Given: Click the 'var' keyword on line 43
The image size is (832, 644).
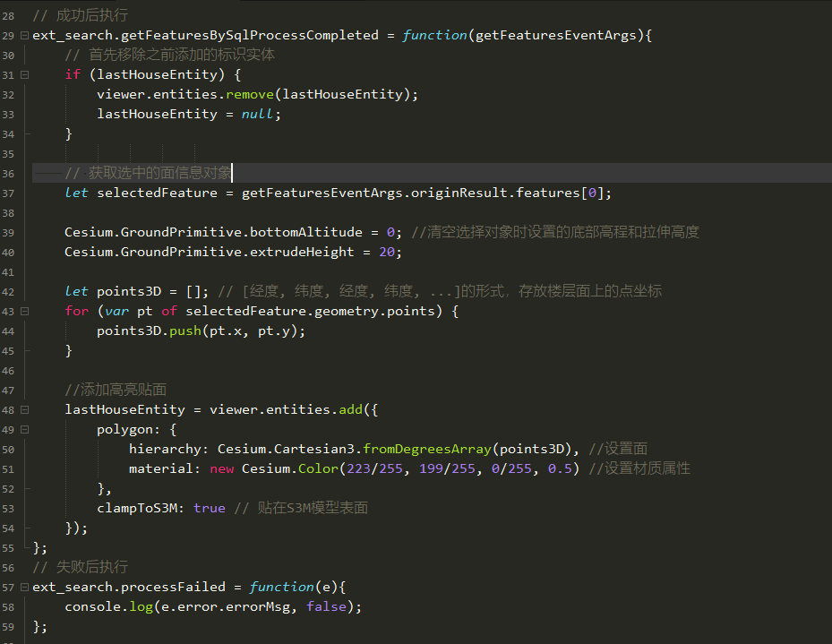Looking at the screenshot, I should click(x=116, y=312).
